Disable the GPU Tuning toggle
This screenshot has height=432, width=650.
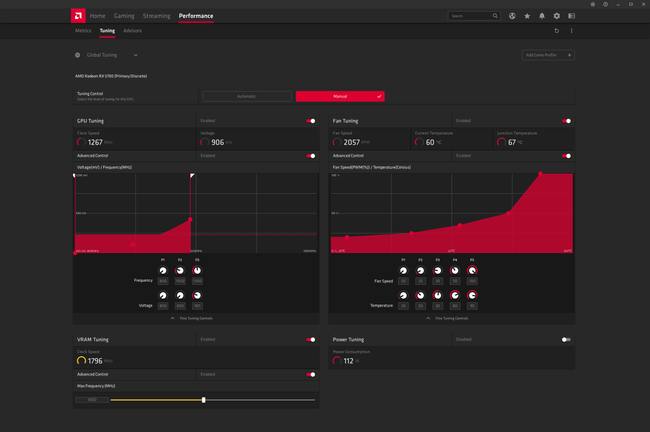pos(311,121)
